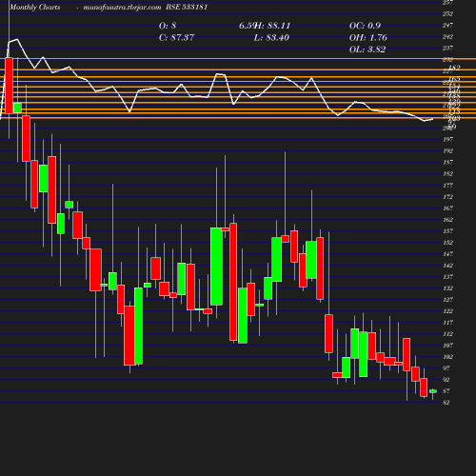This screenshot has width=476, height=476.
Task: Click the 197 price axis label
Action: [447, 140]
